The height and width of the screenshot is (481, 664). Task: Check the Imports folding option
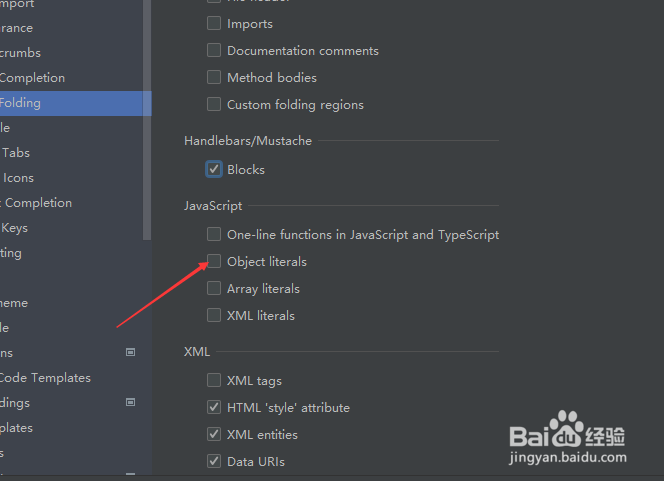[214, 23]
